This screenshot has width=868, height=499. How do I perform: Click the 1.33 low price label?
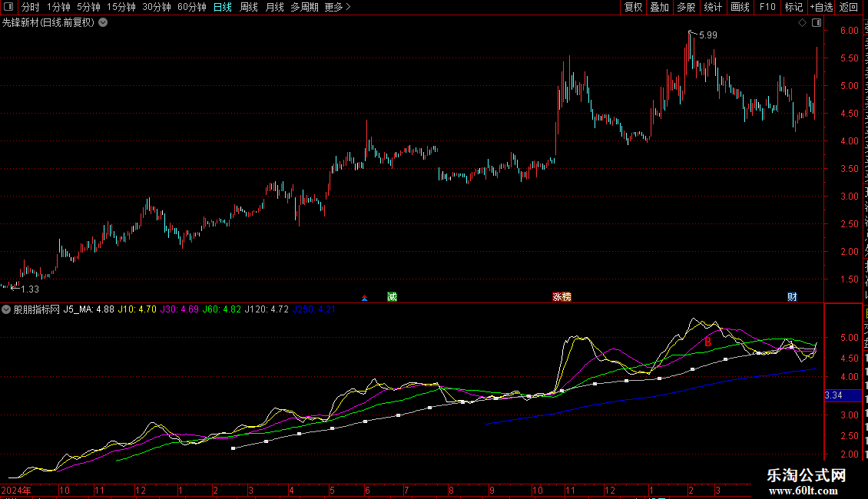(x=30, y=289)
